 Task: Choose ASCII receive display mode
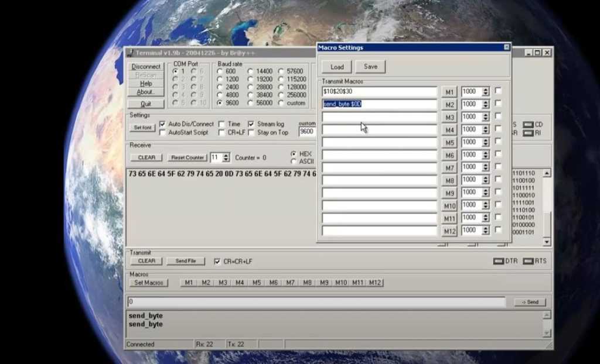coord(294,162)
